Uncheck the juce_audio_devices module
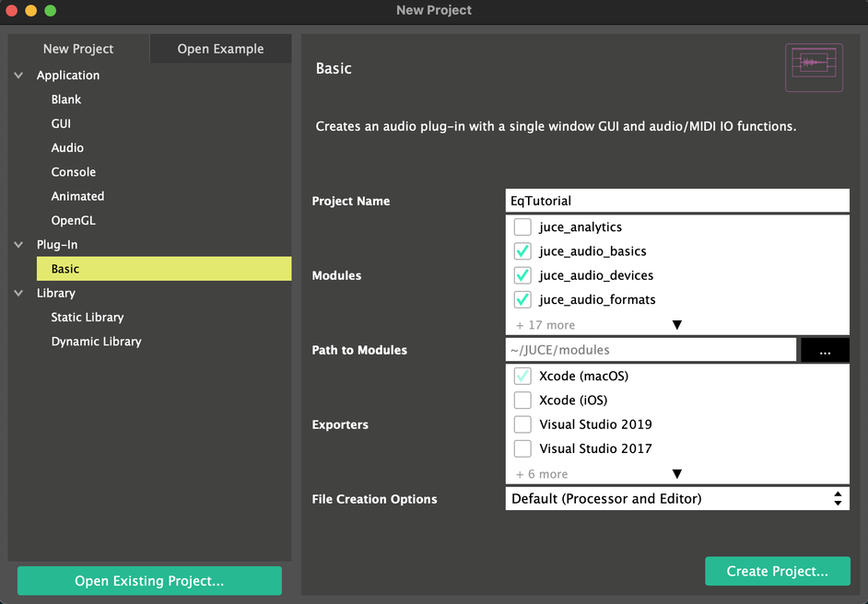 522,275
